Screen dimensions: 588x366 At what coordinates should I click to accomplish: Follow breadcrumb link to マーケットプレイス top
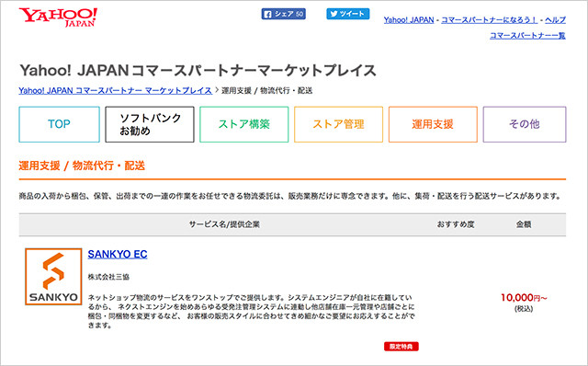(116, 90)
